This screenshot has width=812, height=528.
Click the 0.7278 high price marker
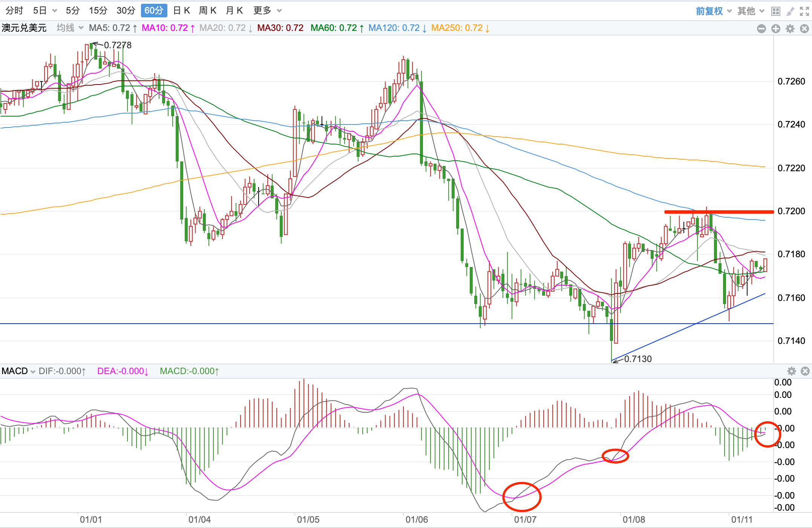pos(118,45)
